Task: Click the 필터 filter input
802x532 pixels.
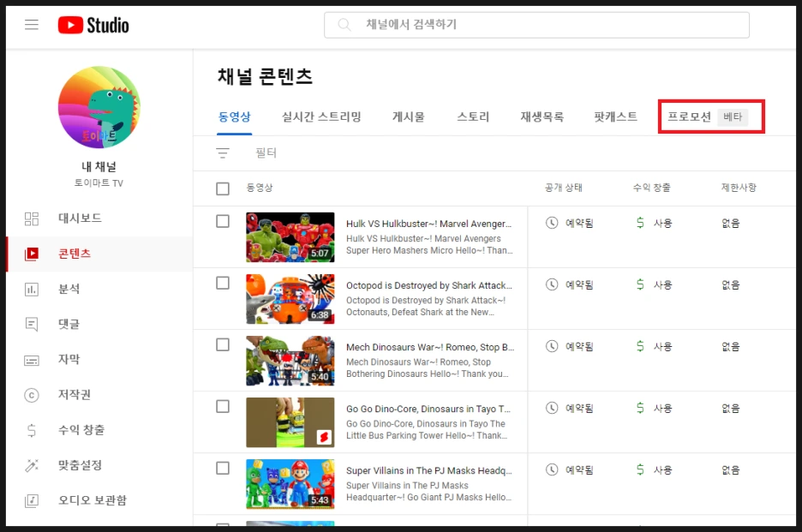Action: pyautogui.click(x=266, y=153)
